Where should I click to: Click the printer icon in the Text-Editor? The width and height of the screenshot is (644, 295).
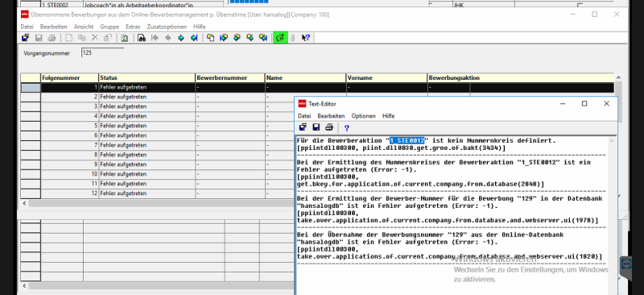click(329, 127)
